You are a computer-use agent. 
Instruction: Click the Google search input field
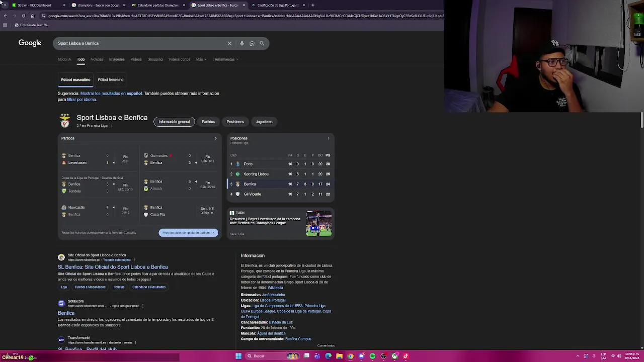[141, 43]
